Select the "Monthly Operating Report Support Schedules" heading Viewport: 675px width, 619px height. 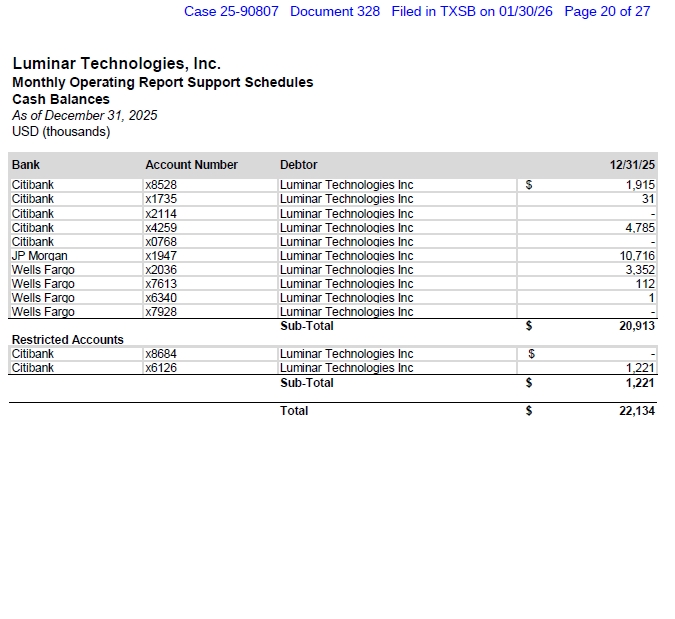tap(162, 82)
